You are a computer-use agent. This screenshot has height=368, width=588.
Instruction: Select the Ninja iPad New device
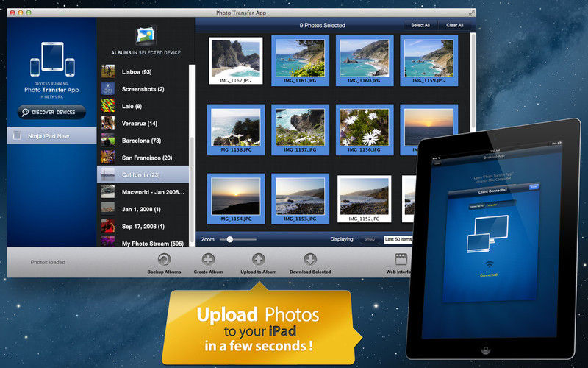point(51,136)
